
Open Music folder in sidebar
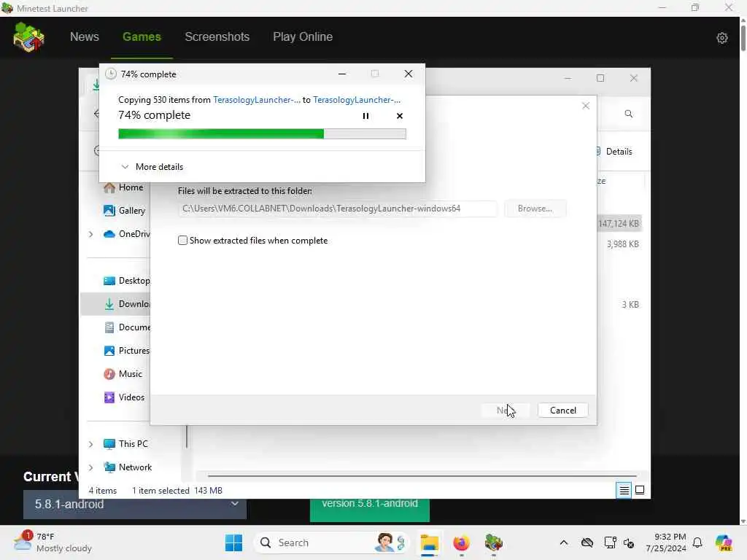(x=123, y=374)
